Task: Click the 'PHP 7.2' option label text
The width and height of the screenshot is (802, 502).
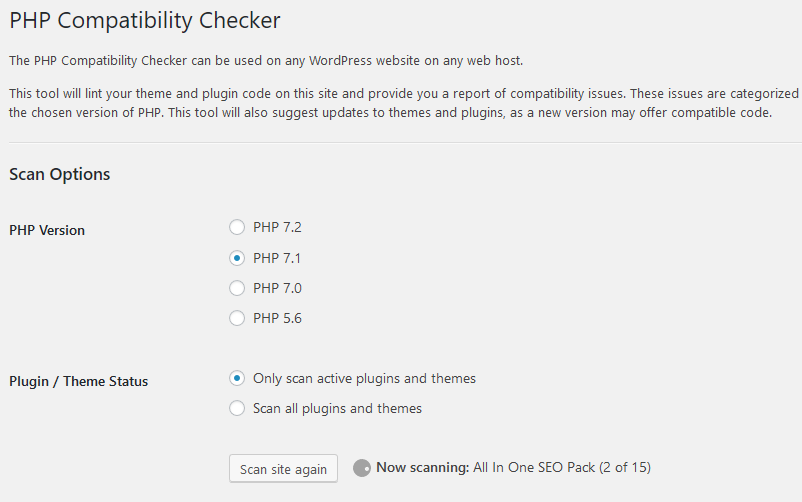Action: tap(277, 228)
